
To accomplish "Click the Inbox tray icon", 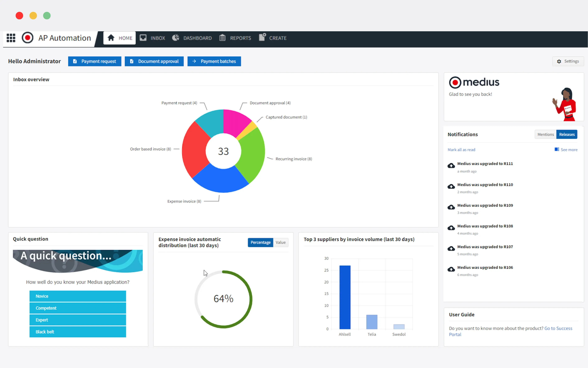I will pos(143,38).
